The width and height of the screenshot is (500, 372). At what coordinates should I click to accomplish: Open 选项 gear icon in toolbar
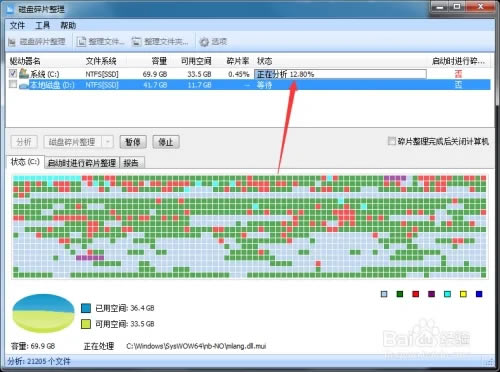click(204, 42)
